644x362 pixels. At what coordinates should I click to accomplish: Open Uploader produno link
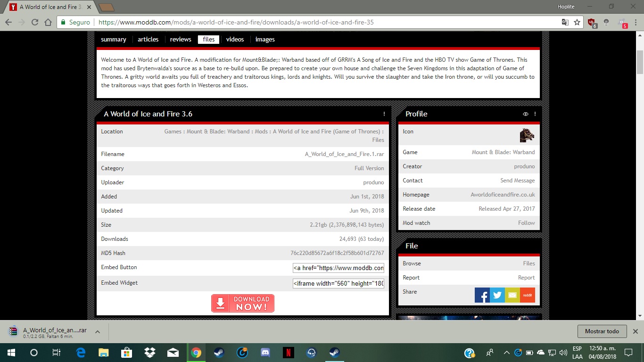point(374,182)
